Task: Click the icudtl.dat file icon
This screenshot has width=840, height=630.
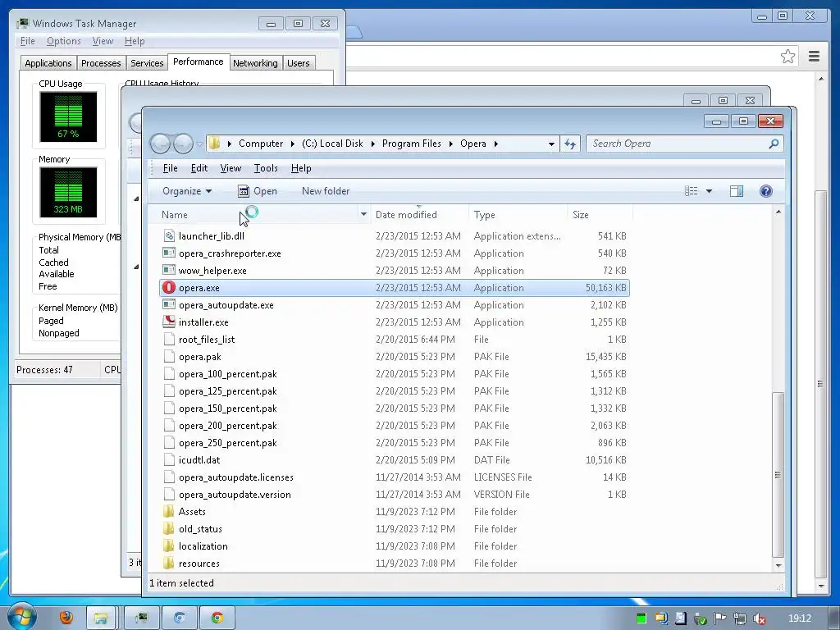Action: 169,459
